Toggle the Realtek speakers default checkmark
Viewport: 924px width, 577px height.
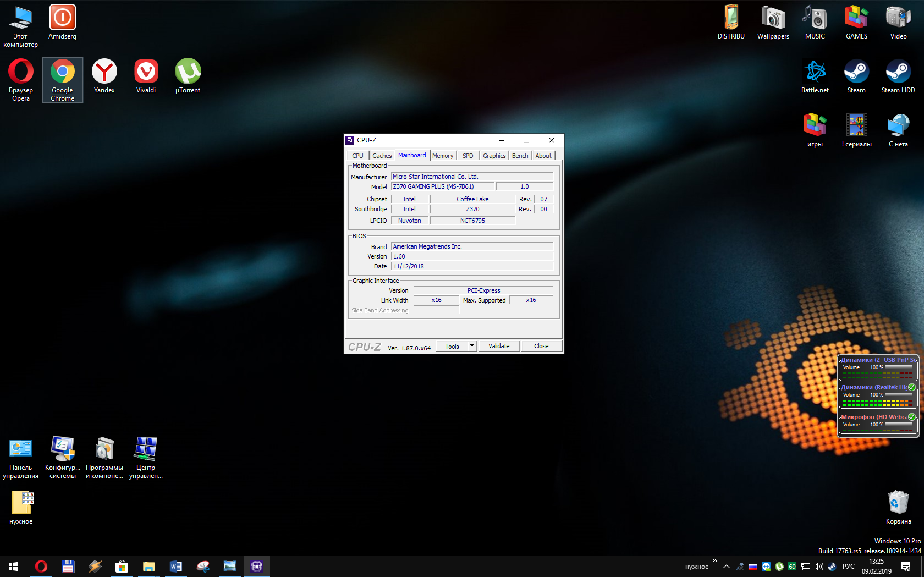(912, 387)
